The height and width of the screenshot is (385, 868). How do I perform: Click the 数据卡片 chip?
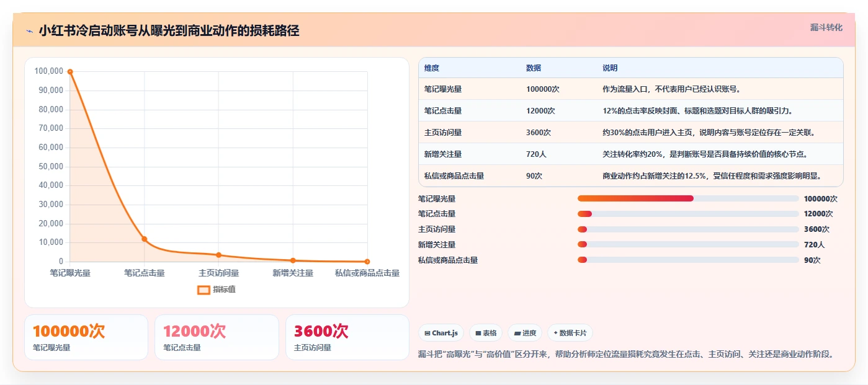tap(570, 333)
